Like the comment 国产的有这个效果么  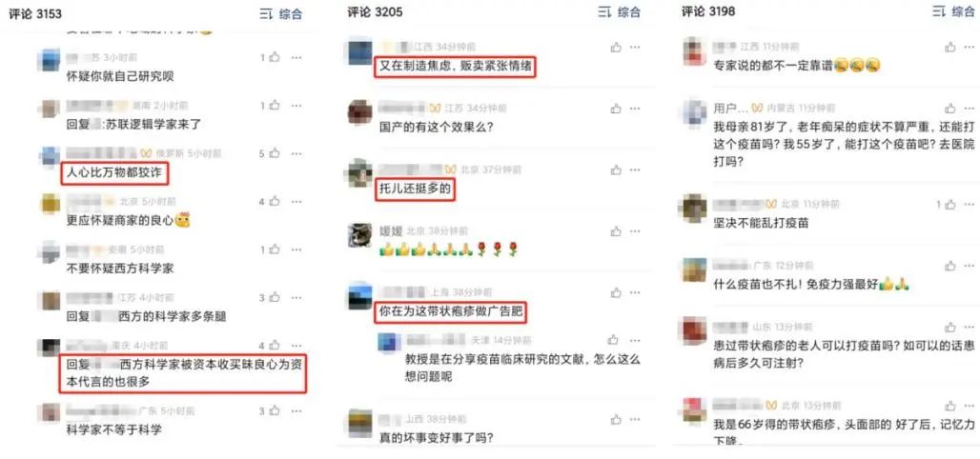616,109
